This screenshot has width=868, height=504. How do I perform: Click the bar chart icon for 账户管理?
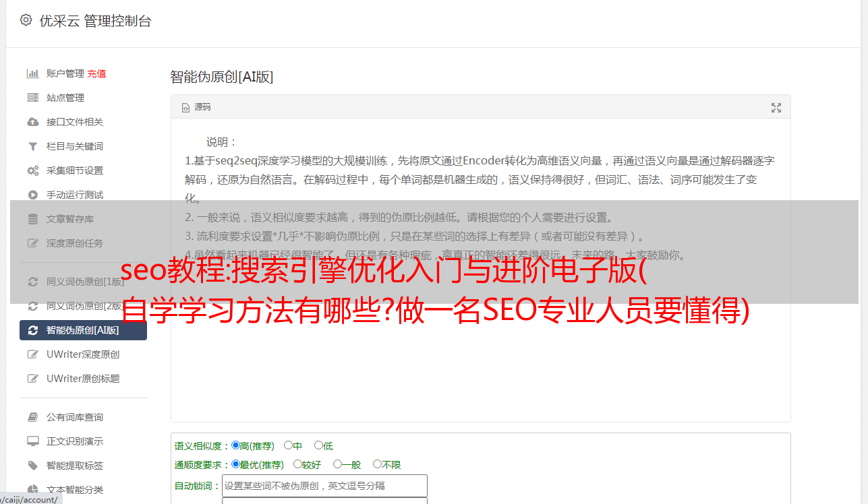32,73
